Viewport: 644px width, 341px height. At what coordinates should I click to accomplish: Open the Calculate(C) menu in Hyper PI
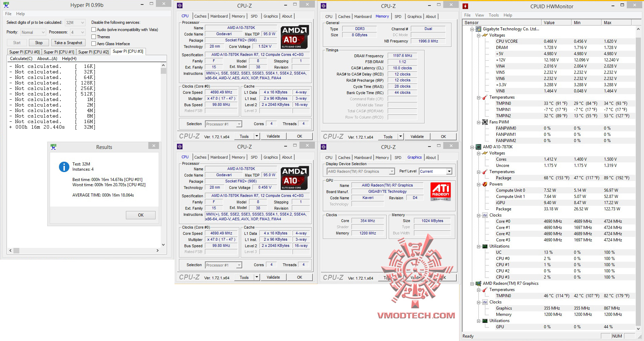pos(21,59)
